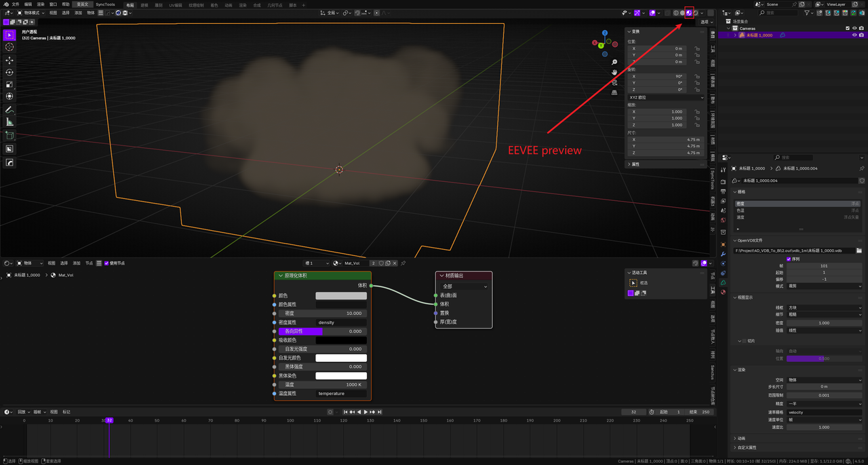Lock the X scale value
The width and height of the screenshot is (868, 465).
coord(697,112)
